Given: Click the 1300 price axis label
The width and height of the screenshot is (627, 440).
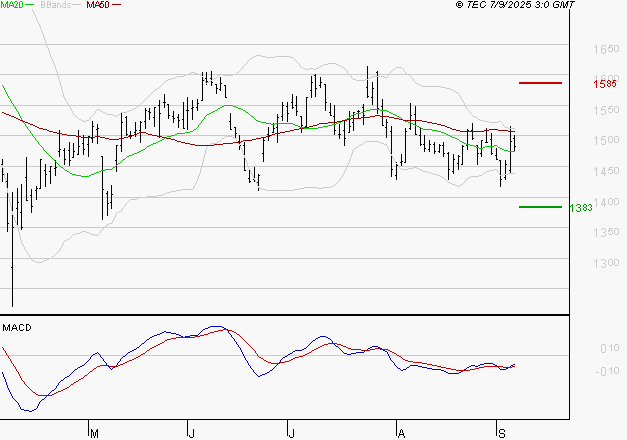Looking at the screenshot, I should coord(606,263).
